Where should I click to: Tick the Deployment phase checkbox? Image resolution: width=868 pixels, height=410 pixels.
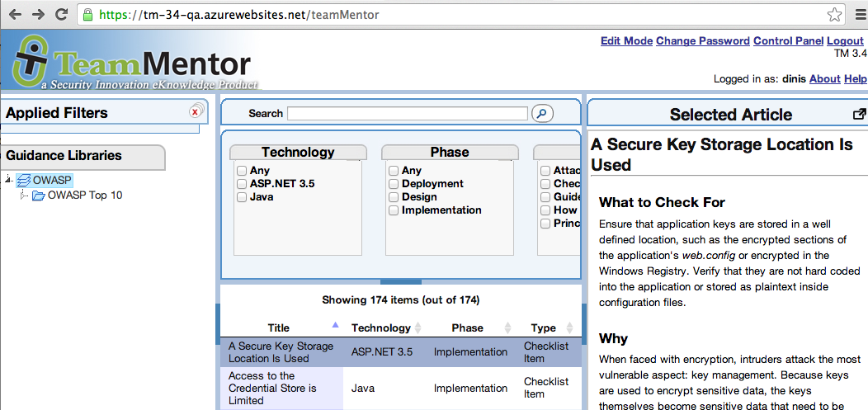point(394,184)
